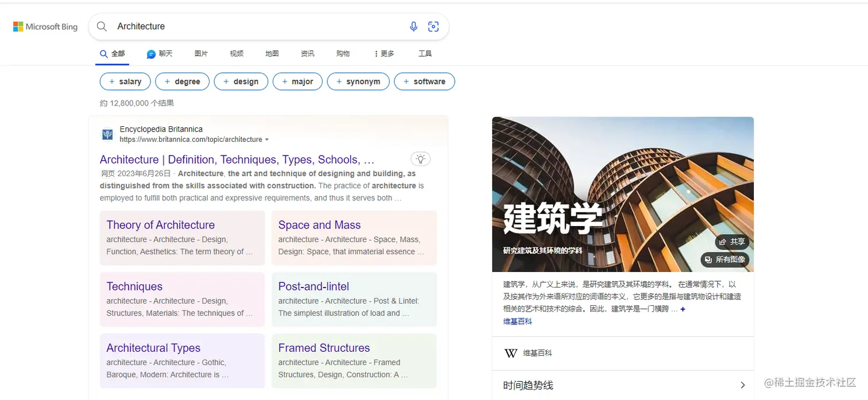
Task: Switch to the 地图 maps tab
Action: point(272,54)
